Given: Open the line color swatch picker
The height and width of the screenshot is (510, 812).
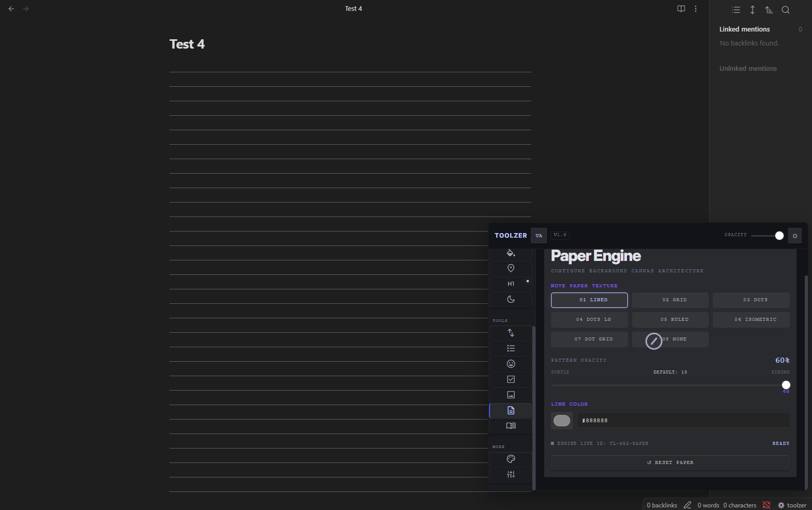Looking at the screenshot, I should [x=562, y=421].
